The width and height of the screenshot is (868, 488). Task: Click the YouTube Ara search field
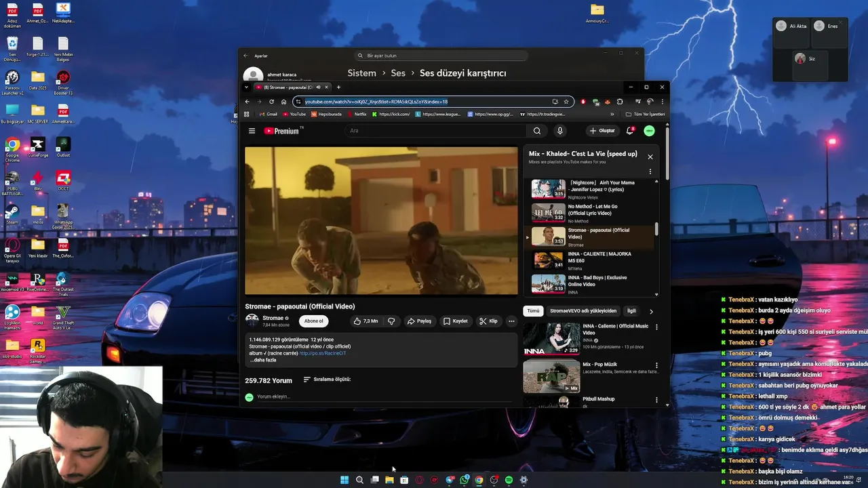click(436, 131)
